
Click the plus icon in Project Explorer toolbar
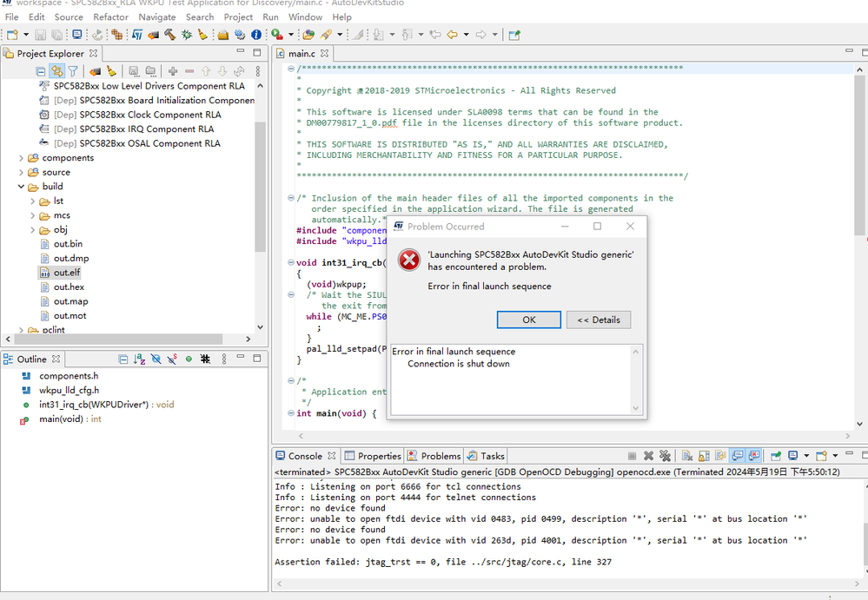coord(173,71)
